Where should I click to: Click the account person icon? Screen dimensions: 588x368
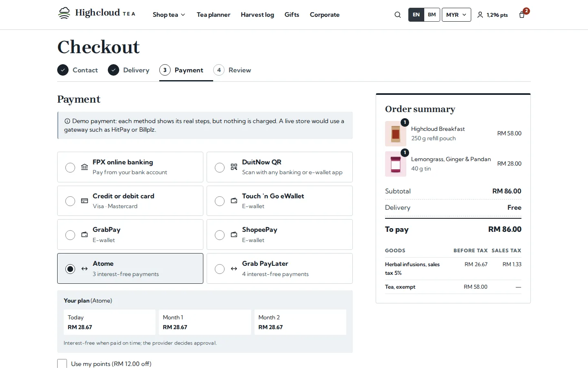coord(480,15)
